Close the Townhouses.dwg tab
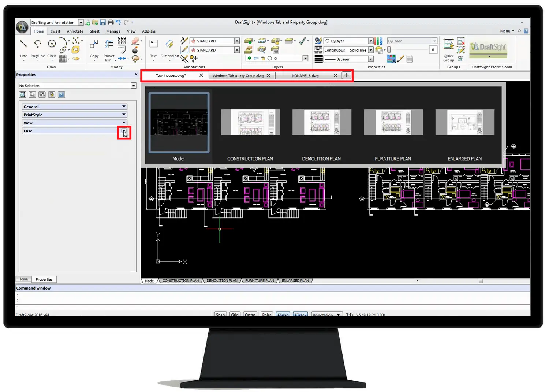This screenshot has height=392, width=549. 201,75
